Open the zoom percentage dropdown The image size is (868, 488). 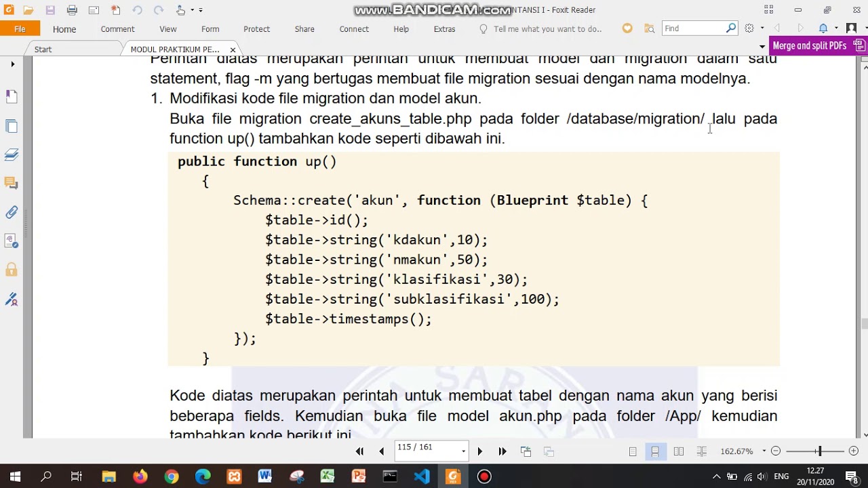(x=764, y=451)
